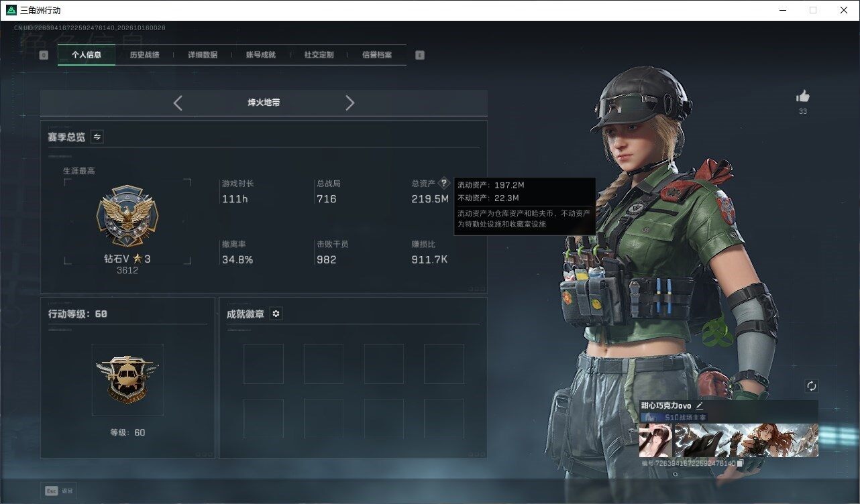Copy the player ID with the 编号 copy icon
860x504 pixels.
(740, 463)
